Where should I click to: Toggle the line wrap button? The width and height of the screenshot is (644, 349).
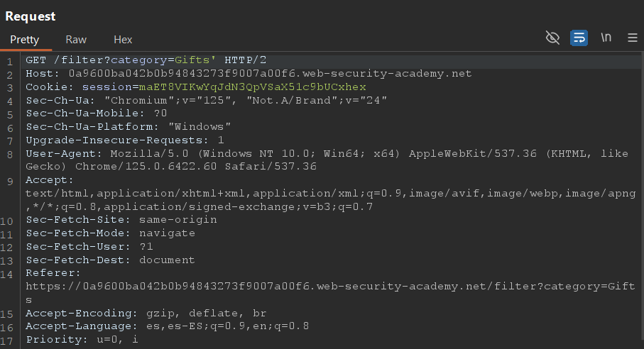point(579,38)
